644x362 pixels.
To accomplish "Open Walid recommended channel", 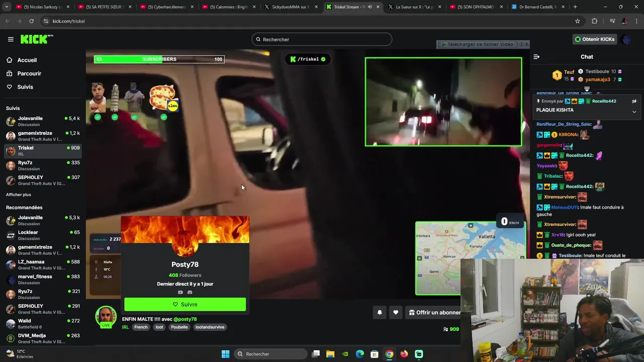I will [x=43, y=324].
